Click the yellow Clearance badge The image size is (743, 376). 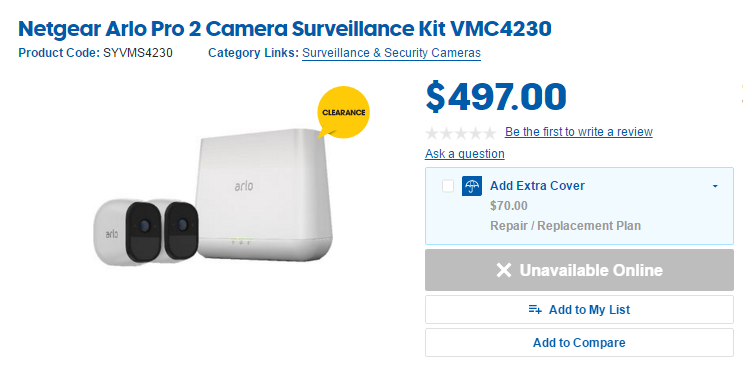[343, 112]
